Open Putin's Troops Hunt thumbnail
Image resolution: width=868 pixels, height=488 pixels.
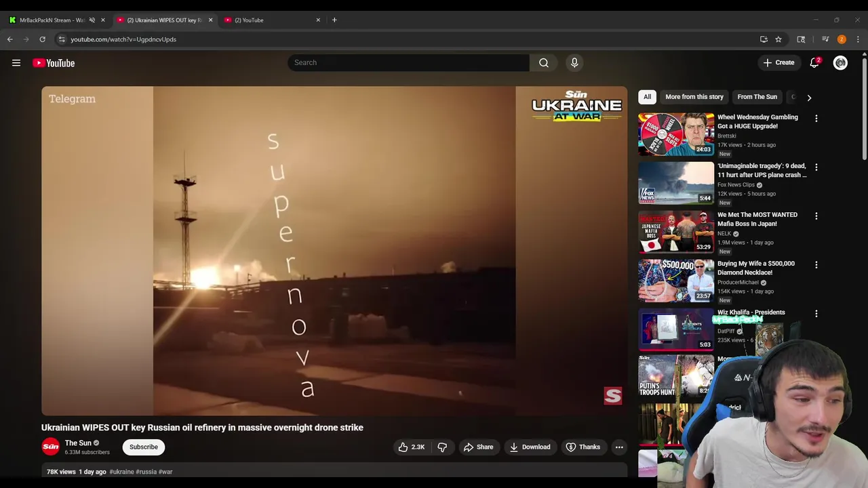coord(676,377)
